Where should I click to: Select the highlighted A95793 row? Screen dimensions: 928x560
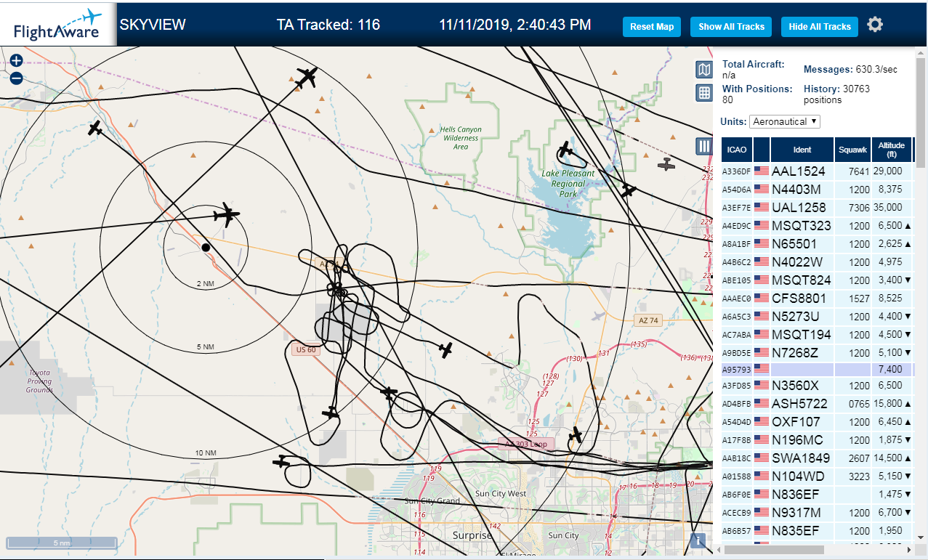click(818, 369)
